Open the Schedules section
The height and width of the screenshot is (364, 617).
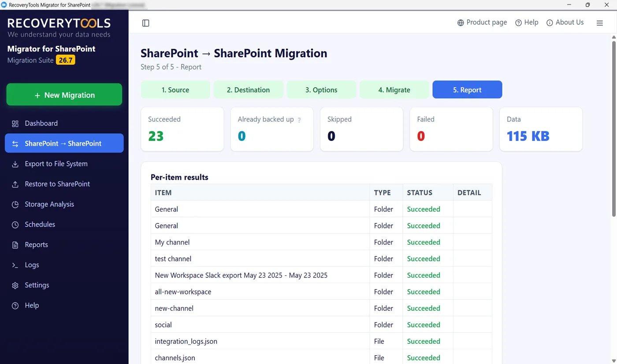click(64, 225)
